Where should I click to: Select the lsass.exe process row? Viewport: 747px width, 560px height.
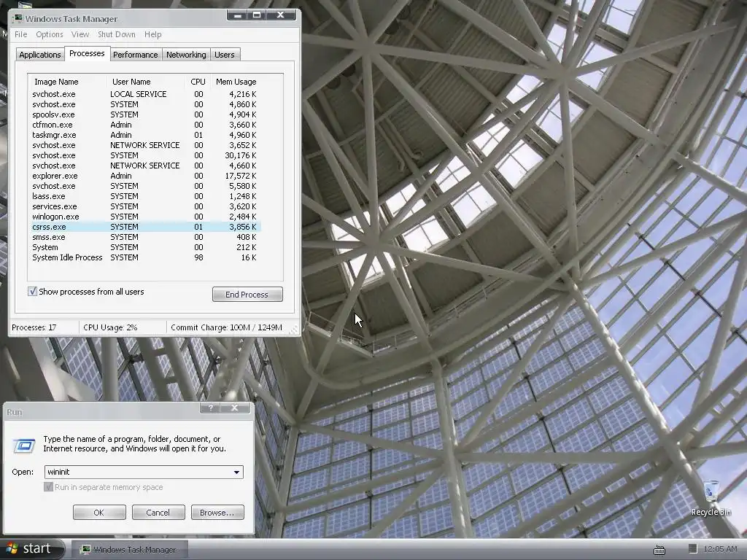pyautogui.click(x=144, y=196)
